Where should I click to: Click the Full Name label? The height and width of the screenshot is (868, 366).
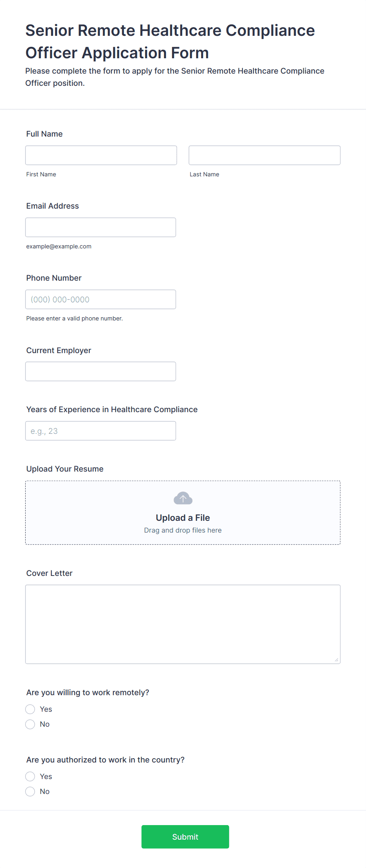click(x=44, y=134)
